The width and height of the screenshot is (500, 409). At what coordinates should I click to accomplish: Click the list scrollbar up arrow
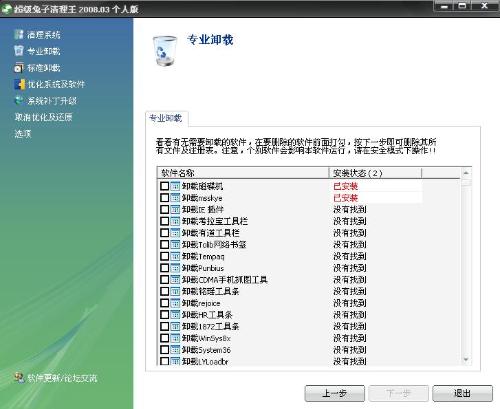[466, 173]
